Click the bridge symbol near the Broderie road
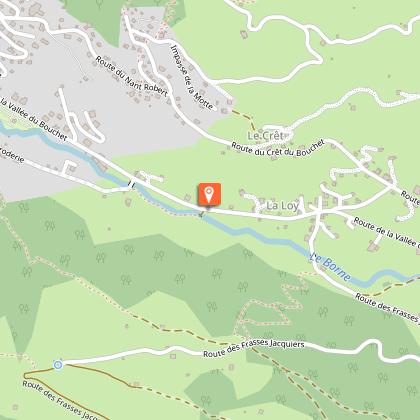Viewport: 420px width, 420px height. 132,184
